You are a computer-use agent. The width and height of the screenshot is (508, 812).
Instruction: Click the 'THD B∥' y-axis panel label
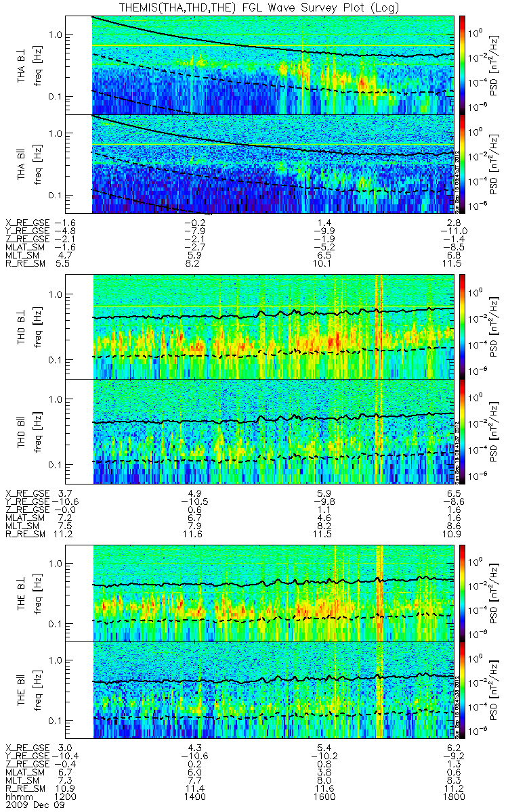pos(22,431)
